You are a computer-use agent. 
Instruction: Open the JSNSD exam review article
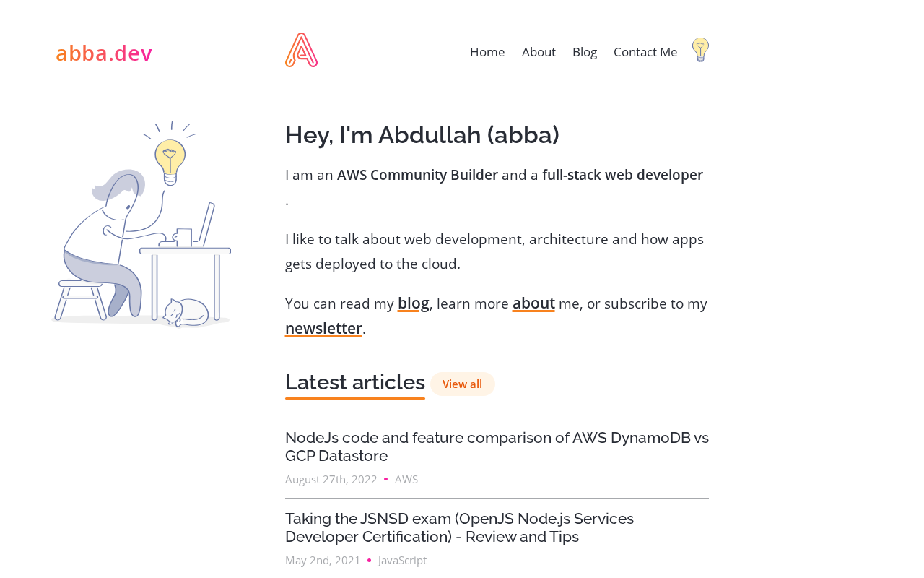(x=459, y=527)
